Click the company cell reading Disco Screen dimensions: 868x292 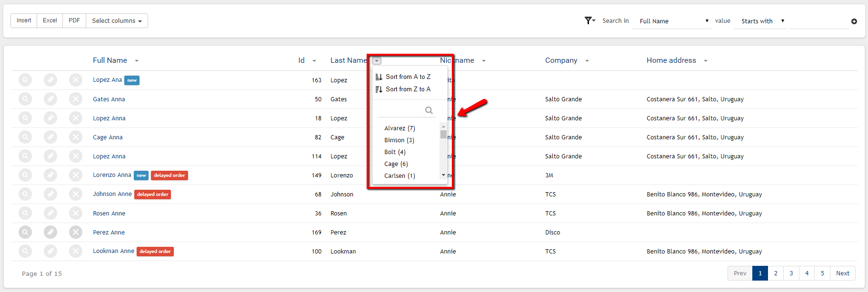552,232
